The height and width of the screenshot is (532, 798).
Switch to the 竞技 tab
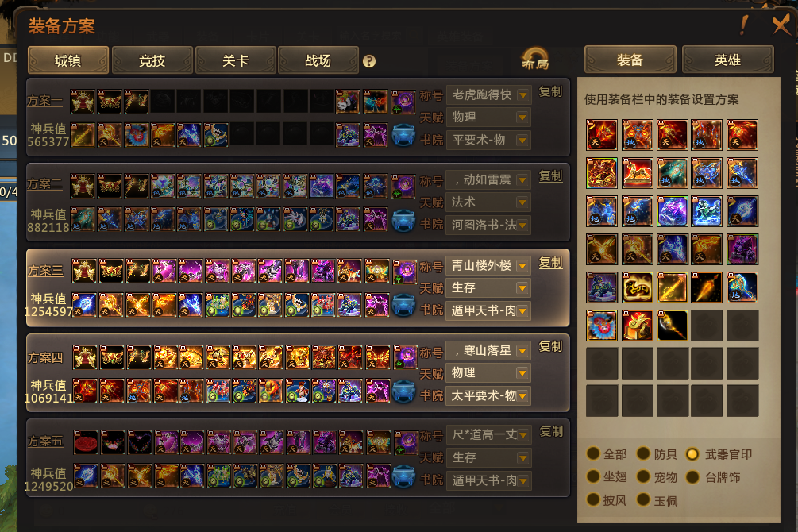tap(152, 60)
